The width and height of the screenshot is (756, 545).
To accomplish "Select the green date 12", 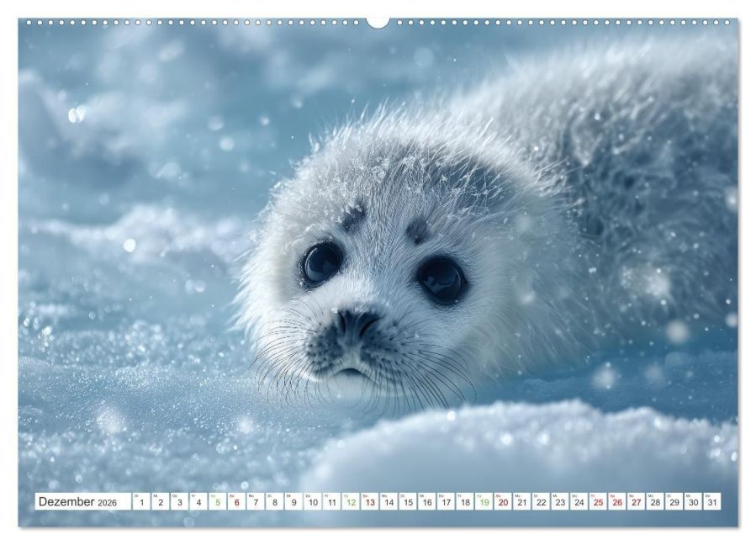I will point(351,501).
